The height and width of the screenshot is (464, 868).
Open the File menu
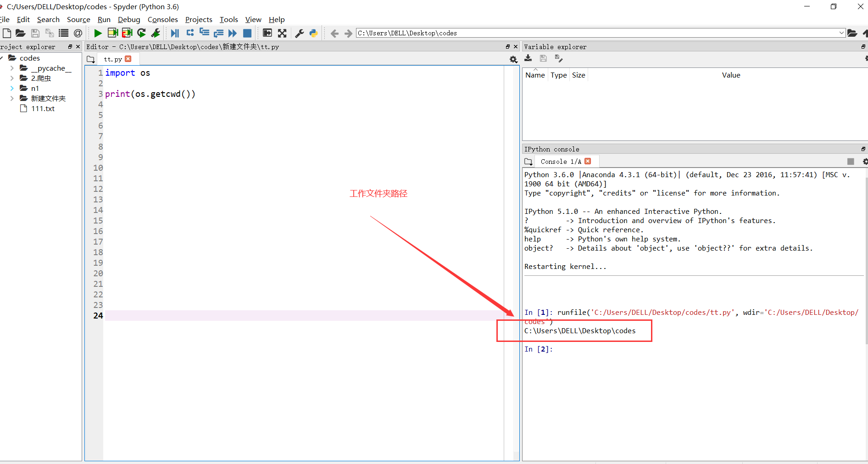click(5, 19)
